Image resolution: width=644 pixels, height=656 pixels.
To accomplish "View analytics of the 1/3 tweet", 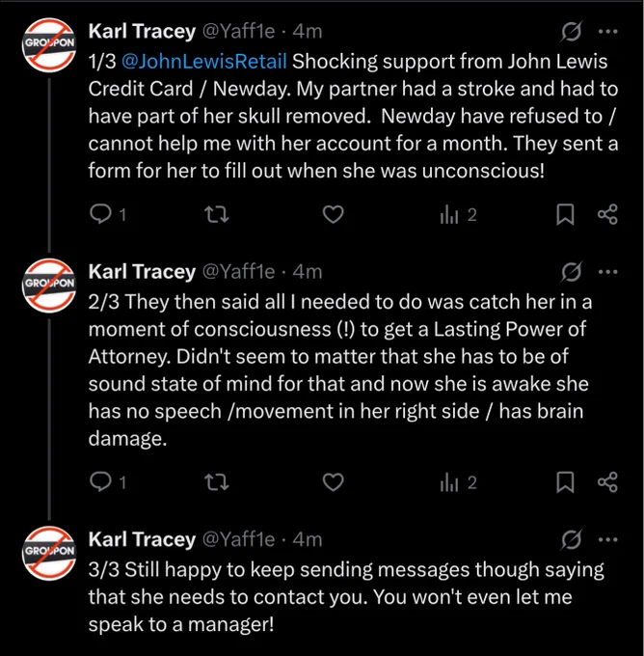I will pos(449,214).
